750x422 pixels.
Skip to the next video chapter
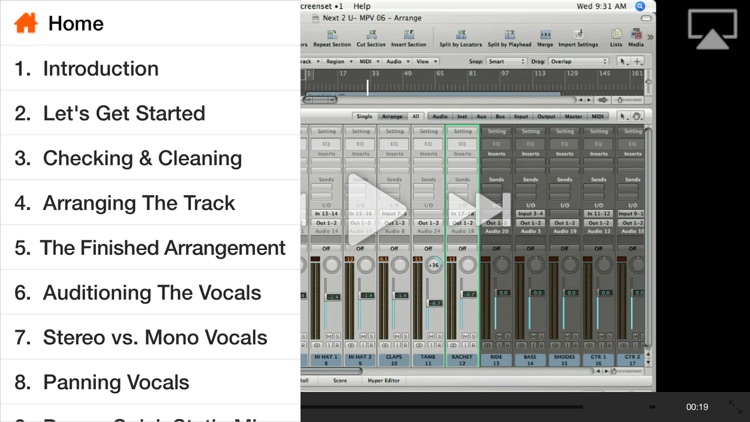click(479, 210)
